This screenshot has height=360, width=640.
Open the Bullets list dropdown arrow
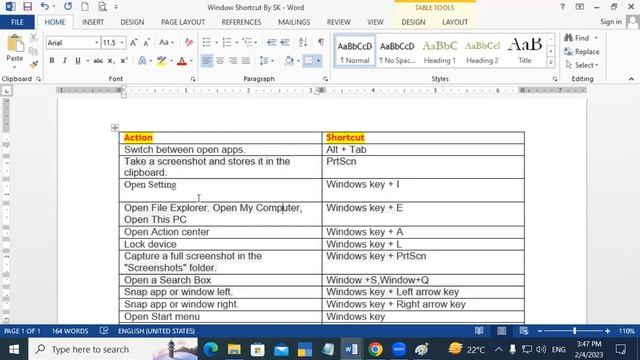click(216, 42)
